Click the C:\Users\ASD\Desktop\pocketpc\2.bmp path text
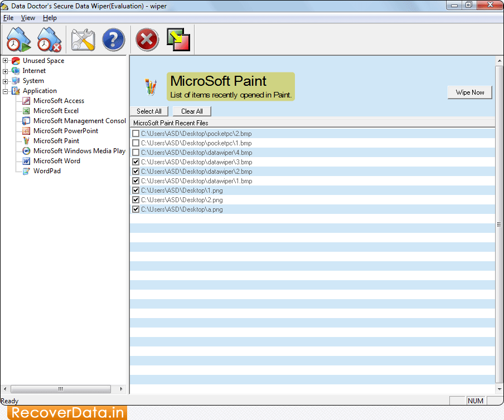The width and height of the screenshot is (504, 420). [196, 134]
